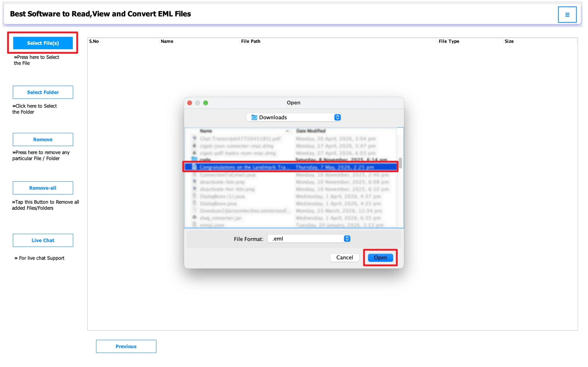
Task: Cancel the Open dialog
Action: click(x=345, y=258)
